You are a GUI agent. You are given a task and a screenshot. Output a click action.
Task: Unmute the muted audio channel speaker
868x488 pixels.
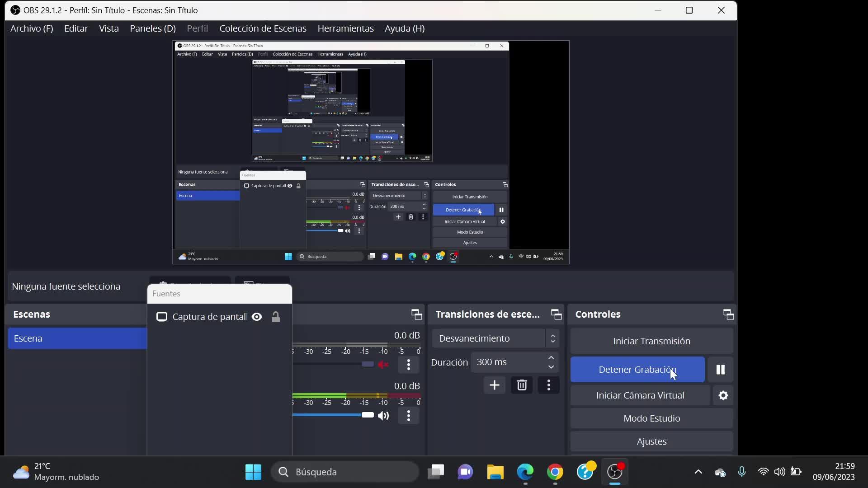point(383,364)
